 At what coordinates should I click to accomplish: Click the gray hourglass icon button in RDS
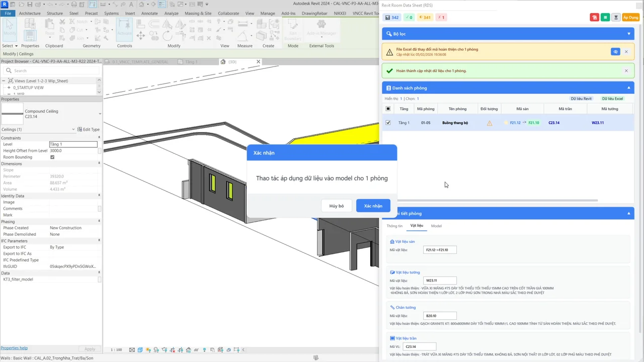coord(616,17)
